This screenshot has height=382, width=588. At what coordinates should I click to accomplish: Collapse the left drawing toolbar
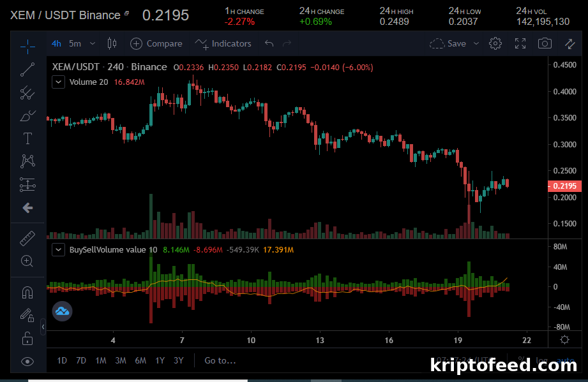(43, 327)
